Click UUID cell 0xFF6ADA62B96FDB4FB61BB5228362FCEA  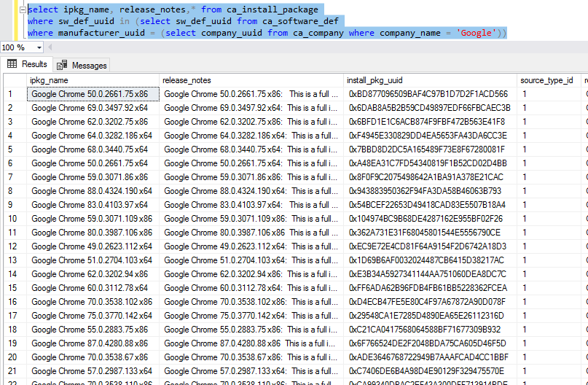[430, 288]
